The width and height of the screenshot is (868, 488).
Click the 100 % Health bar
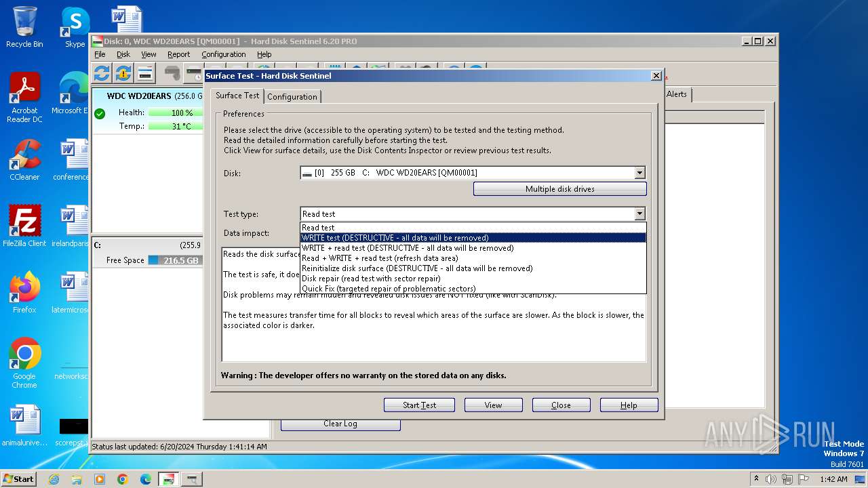[176, 113]
